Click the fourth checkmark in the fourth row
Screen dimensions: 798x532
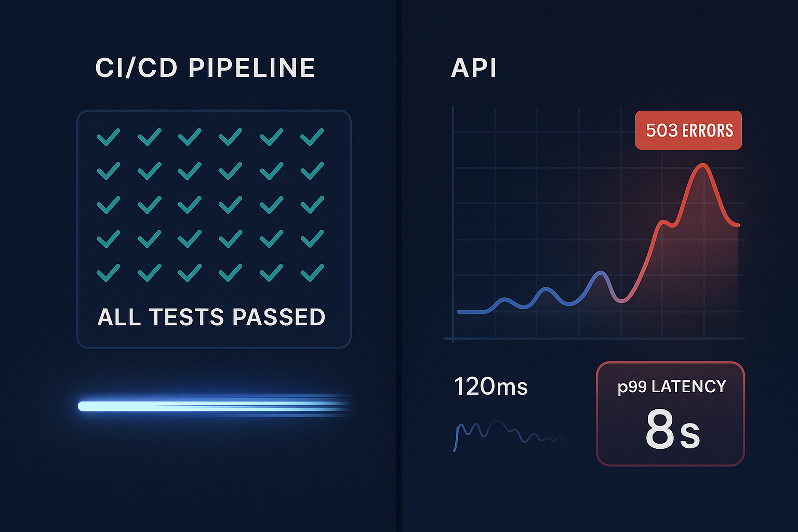(230, 239)
